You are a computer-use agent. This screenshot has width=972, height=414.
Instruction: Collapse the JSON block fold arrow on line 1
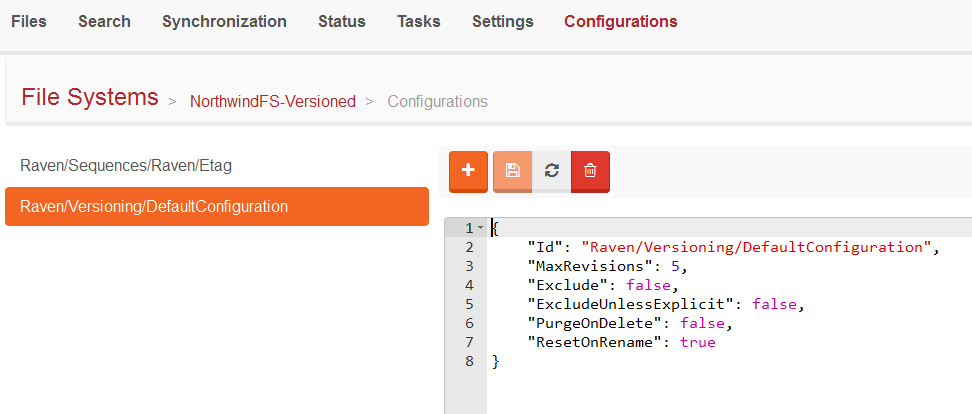480,228
